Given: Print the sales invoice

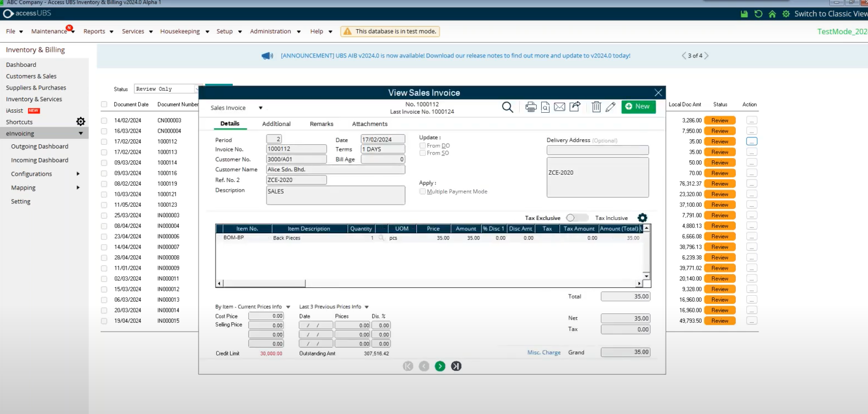Looking at the screenshot, I should 531,107.
